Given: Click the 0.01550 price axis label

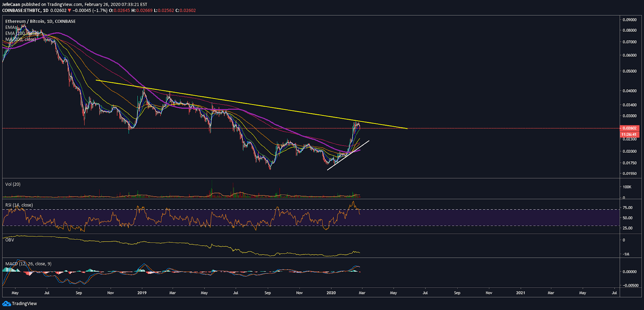Looking at the screenshot, I should pos(630,174).
